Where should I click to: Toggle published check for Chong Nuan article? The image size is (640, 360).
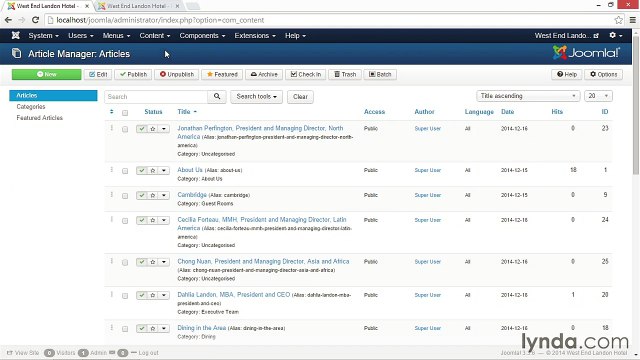(x=142, y=262)
